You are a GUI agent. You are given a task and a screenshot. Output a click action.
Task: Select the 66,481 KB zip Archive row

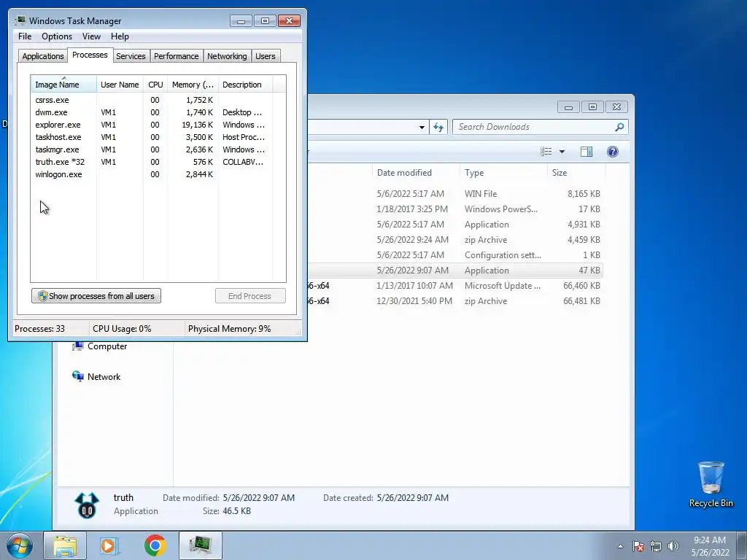(x=455, y=301)
